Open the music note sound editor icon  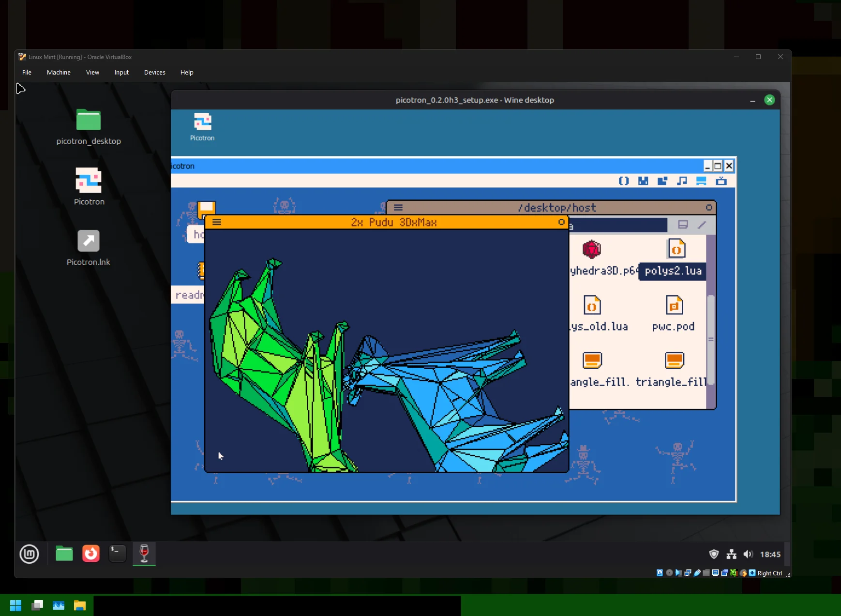tap(682, 181)
